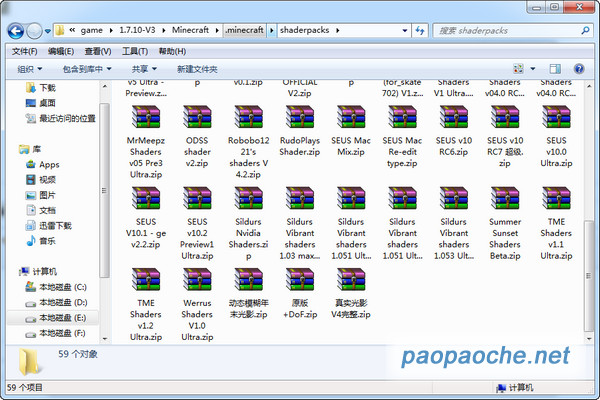The image size is (600, 400).
Task: Select RudoPlays Shader.zip archive icon
Action: point(300,117)
